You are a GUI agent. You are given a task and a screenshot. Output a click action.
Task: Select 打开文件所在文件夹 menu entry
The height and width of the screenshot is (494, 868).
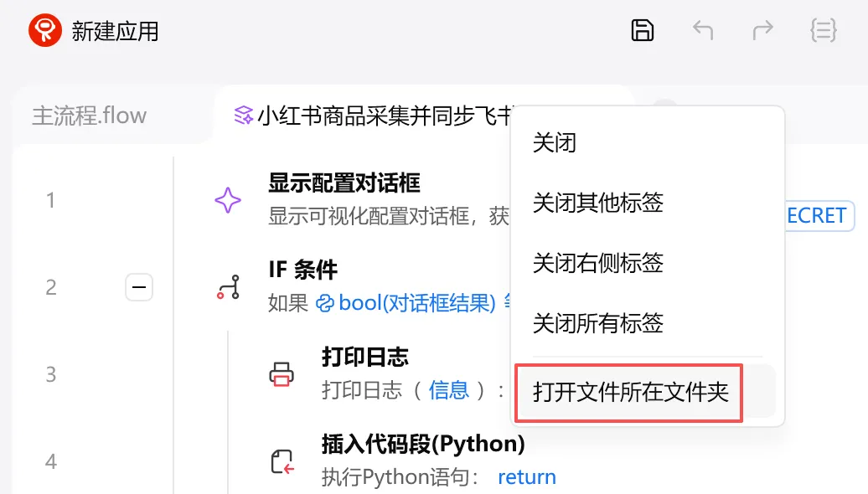click(631, 392)
